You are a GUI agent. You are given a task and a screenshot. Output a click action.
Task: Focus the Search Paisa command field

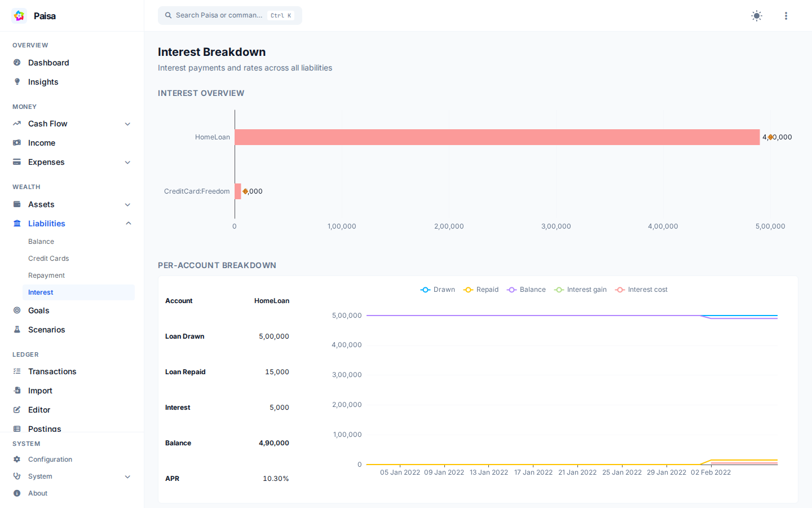pyautogui.click(x=230, y=15)
